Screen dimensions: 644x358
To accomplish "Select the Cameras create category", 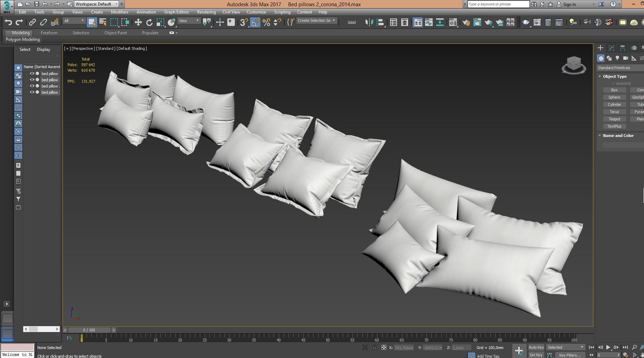I will tap(625, 58).
